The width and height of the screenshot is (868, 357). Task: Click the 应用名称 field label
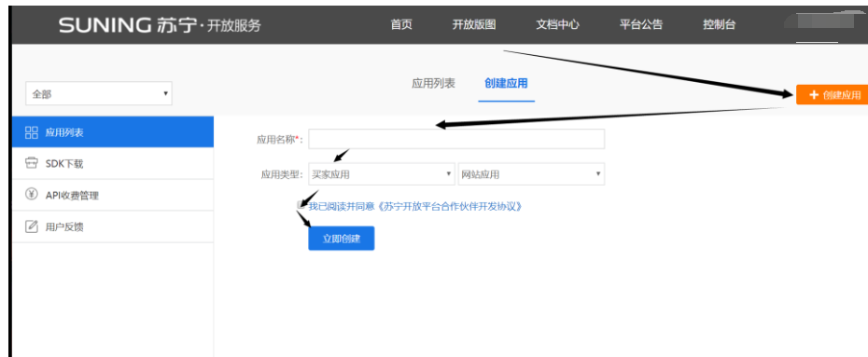click(x=280, y=139)
